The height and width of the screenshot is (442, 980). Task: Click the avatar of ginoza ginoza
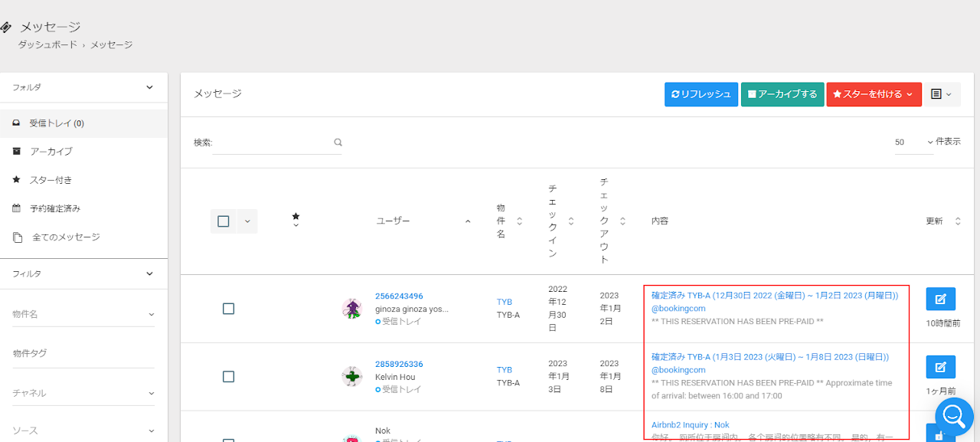coord(351,309)
